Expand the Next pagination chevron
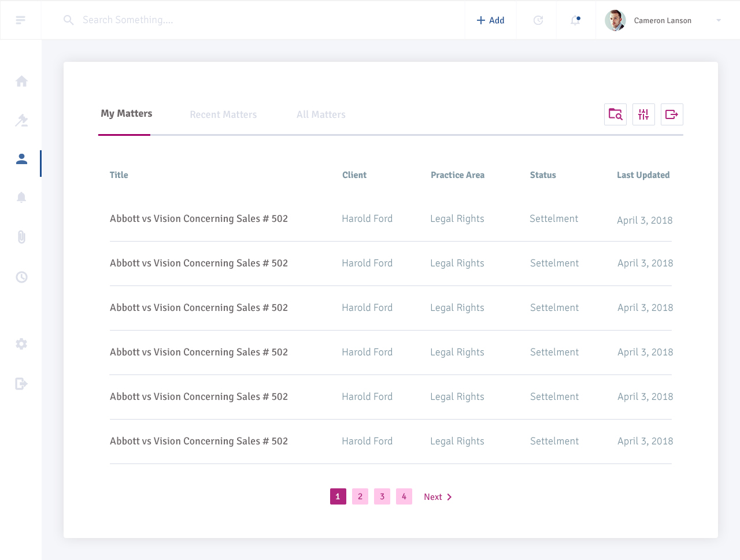Image resolution: width=740 pixels, height=560 pixels. click(450, 496)
